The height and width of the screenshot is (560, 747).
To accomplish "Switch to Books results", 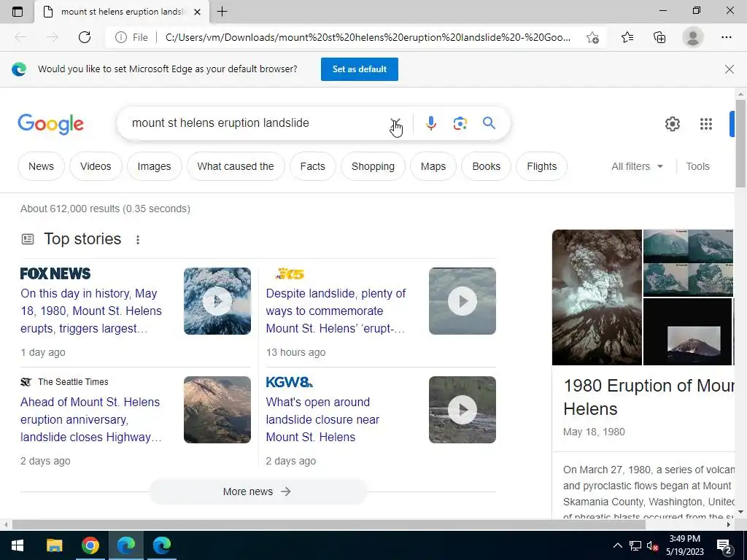I will point(487,166).
